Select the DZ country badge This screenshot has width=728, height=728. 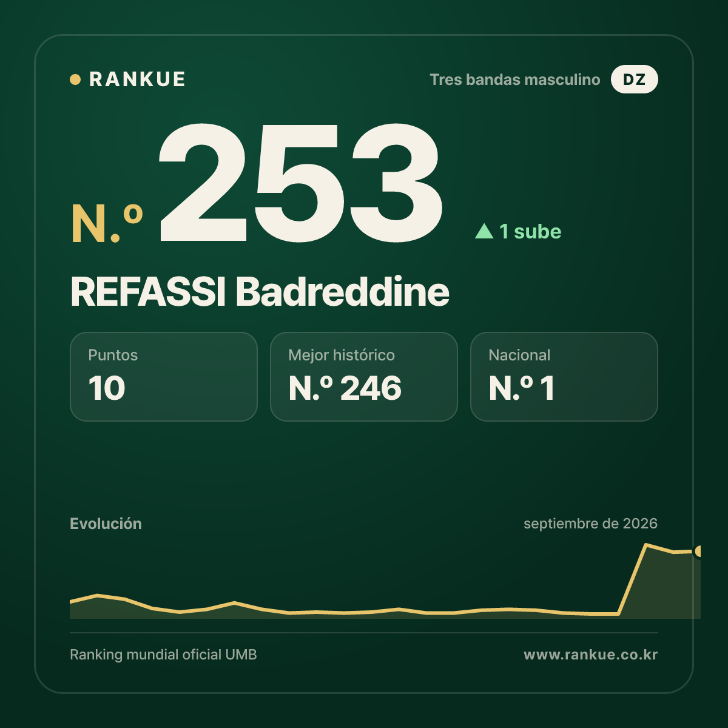[634, 79]
